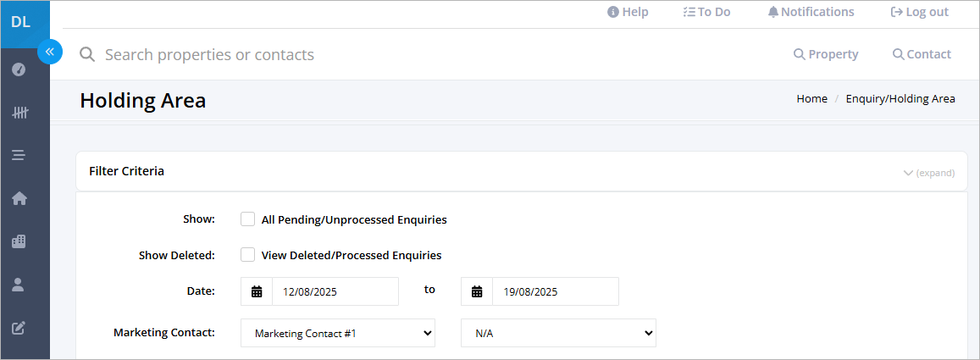Open the To Do list
Image resolution: width=980 pixels, height=360 pixels.
[x=706, y=12]
